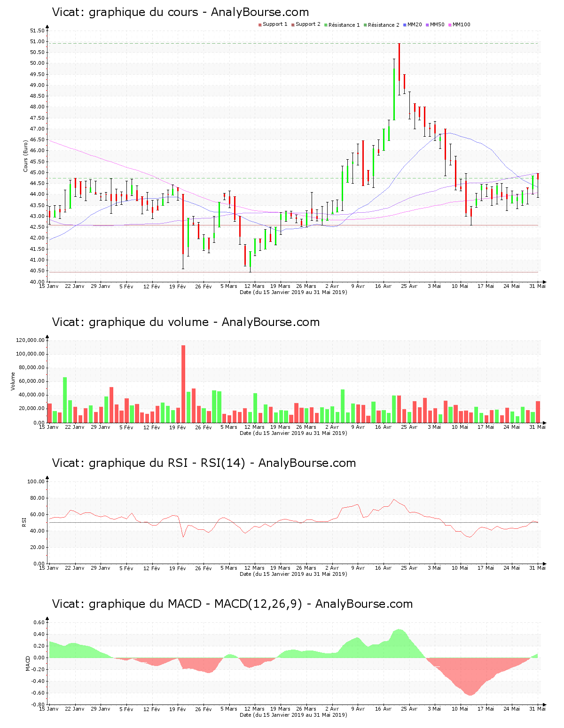Click the 'Vicat: graphique du cours' chart title

click(x=125, y=12)
